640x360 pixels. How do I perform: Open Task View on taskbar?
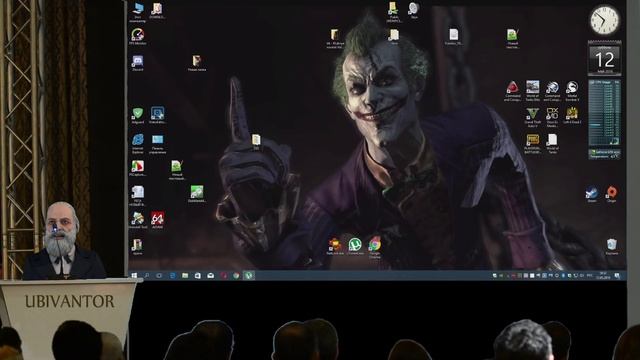tap(159, 276)
